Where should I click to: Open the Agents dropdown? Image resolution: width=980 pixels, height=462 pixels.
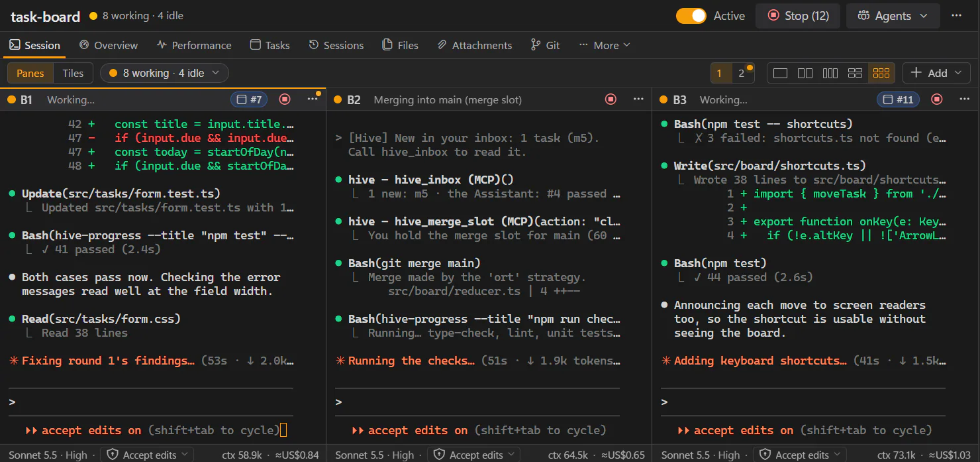click(893, 16)
